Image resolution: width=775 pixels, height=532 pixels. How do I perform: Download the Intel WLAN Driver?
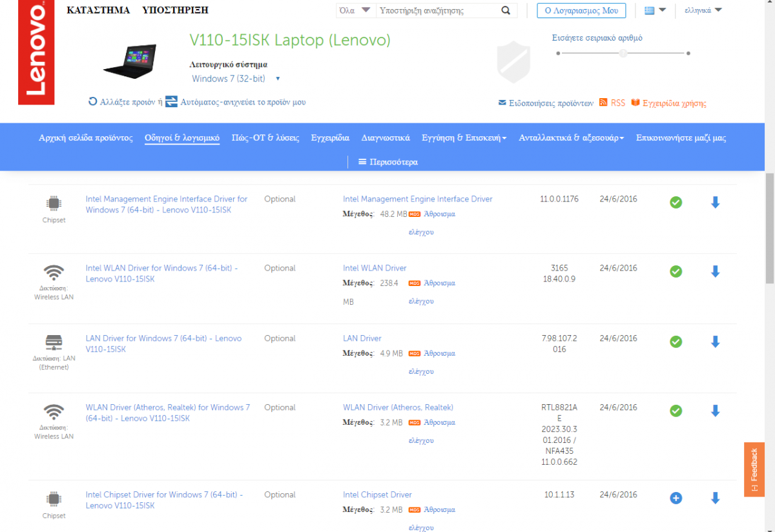(x=715, y=272)
